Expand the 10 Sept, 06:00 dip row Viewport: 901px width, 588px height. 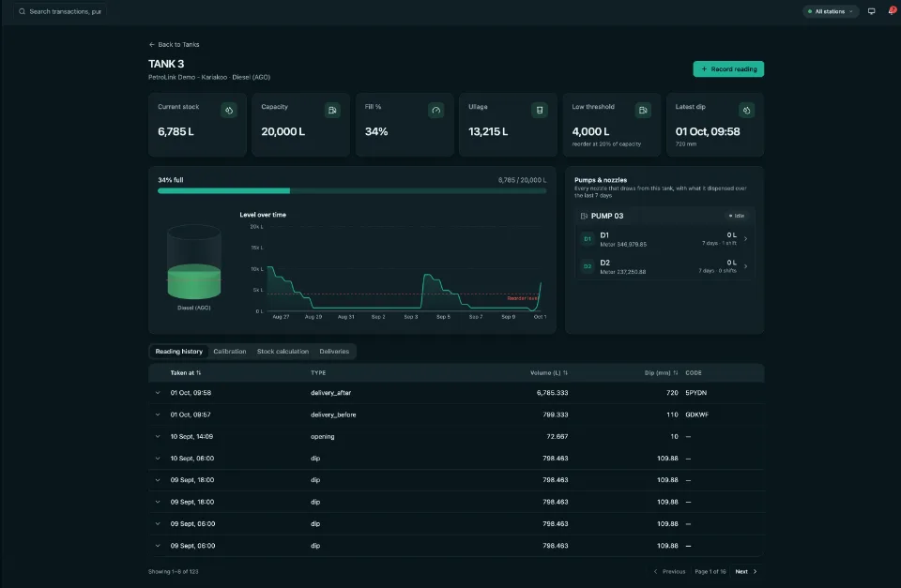(x=158, y=459)
